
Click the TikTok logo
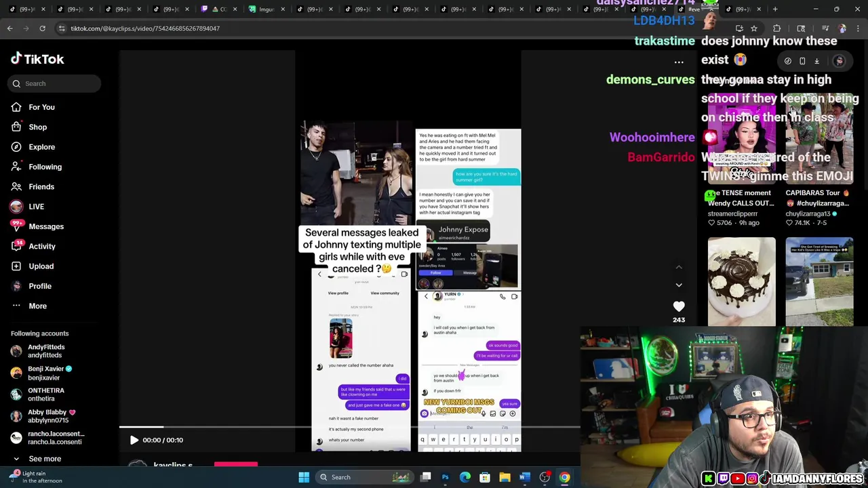click(37, 59)
